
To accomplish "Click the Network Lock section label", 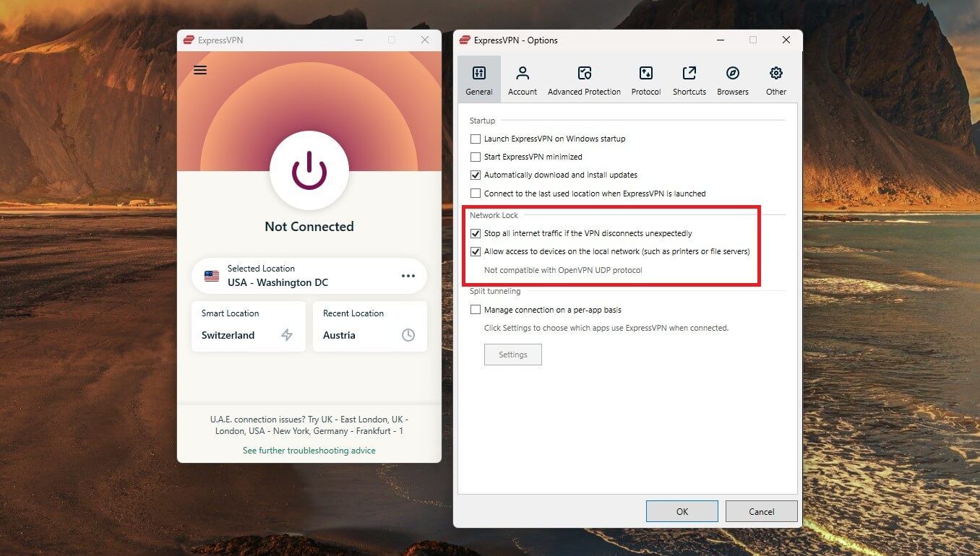I will coord(494,215).
